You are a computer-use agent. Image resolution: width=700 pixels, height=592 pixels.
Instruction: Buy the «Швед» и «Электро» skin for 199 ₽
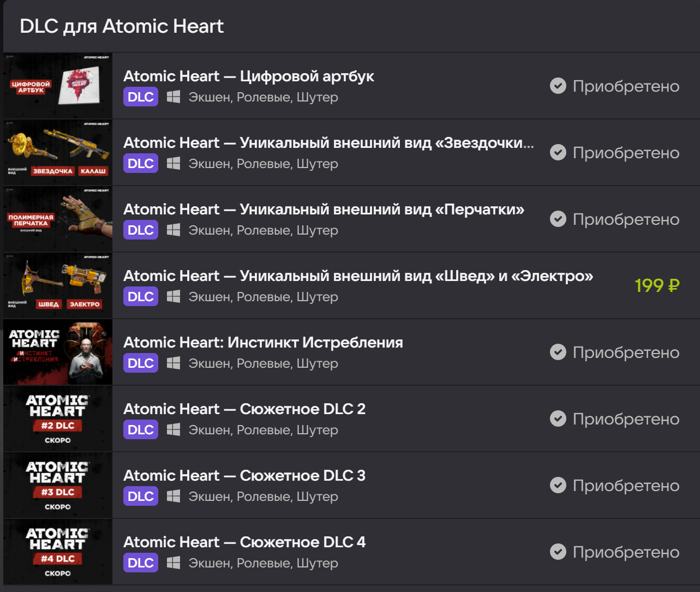coord(657,285)
